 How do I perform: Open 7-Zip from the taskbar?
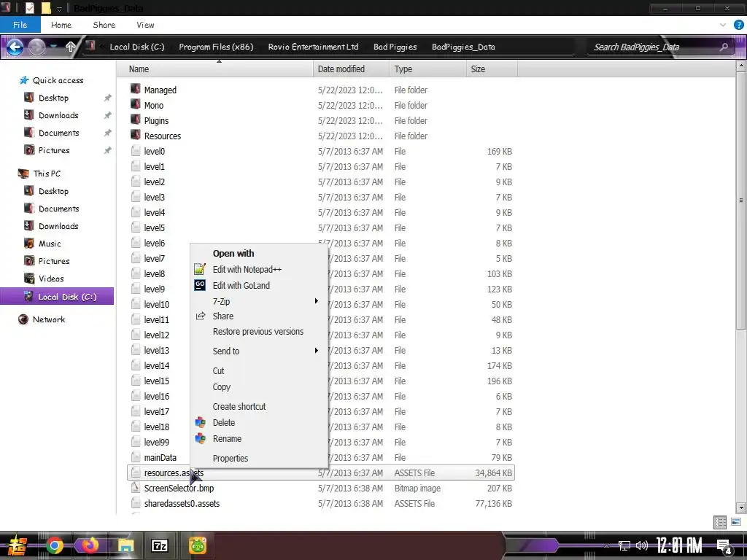point(160,545)
